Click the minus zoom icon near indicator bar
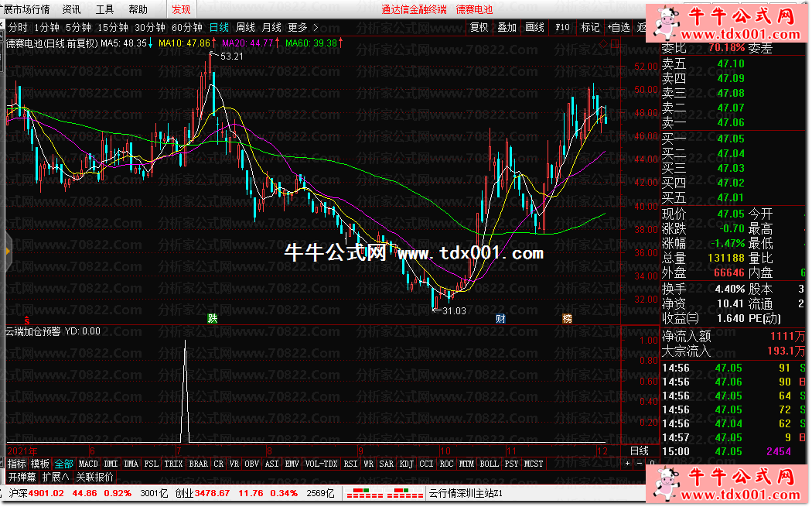Viewport: 812px width, 507px height. pyautogui.click(x=638, y=464)
